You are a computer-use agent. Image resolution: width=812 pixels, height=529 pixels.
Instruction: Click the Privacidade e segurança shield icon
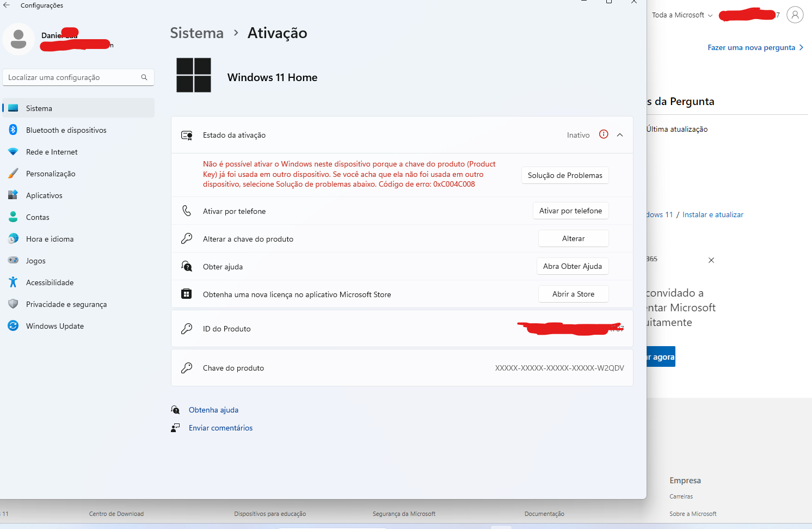tap(13, 304)
